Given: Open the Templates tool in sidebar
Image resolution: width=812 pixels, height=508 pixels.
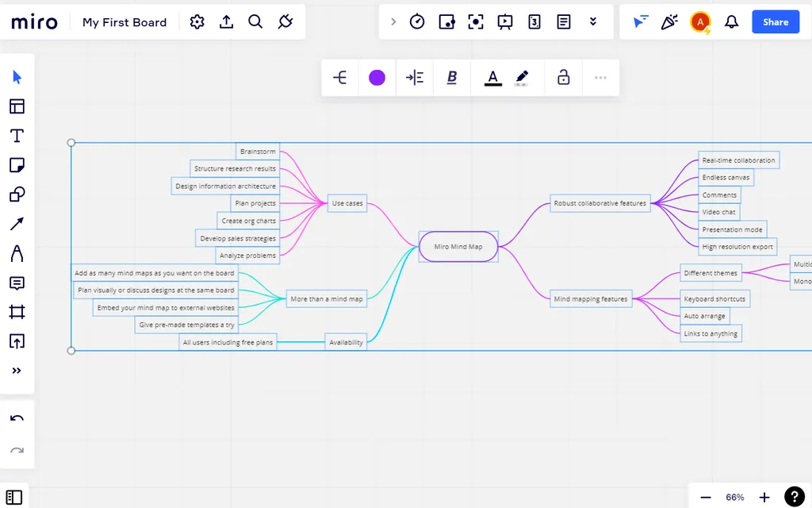Looking at the screenshot, I should point(17,106).
